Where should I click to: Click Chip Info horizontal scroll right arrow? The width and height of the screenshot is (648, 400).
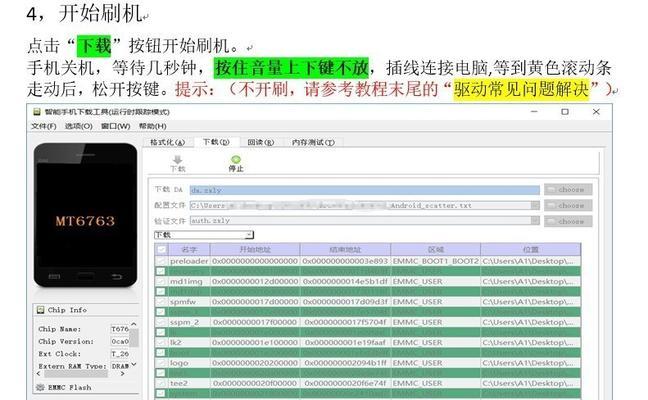(122, 374)
